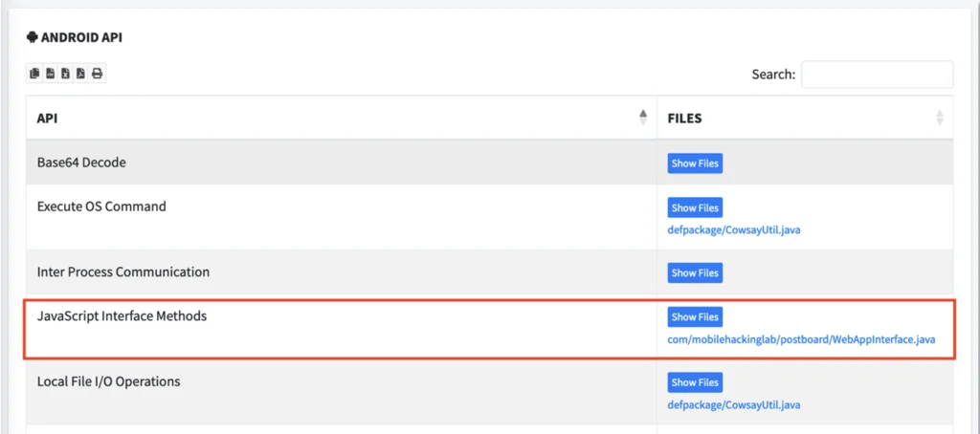
Task: Select the 'Local File I/O Operations' cell
Action: coord(342,392)
